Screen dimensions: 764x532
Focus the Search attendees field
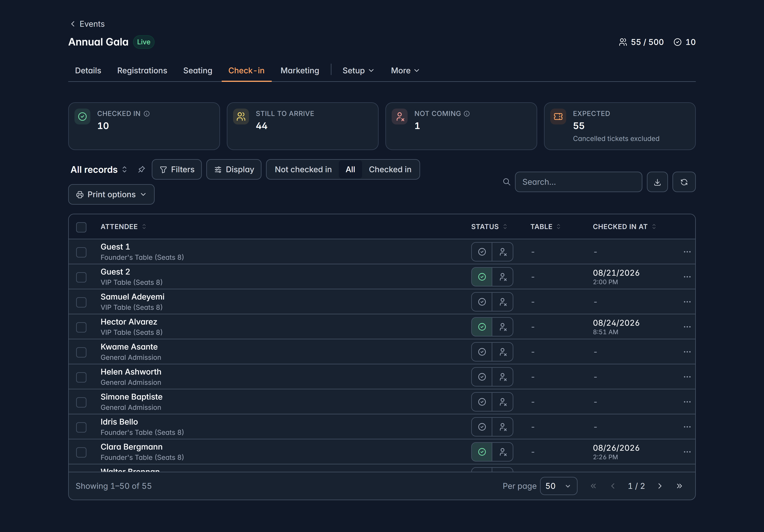tap(579, 182)
